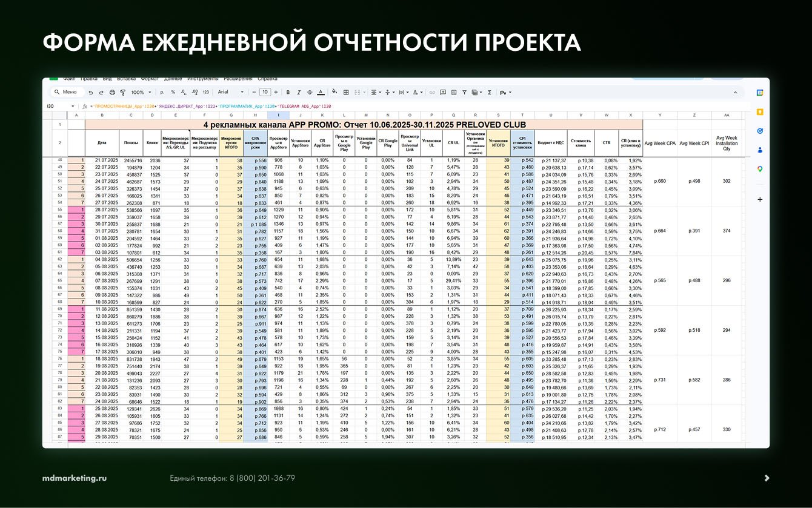Viewport: 812px width, 508px height.
Task: Open the Инструменты menu
Action: [203, 79]
